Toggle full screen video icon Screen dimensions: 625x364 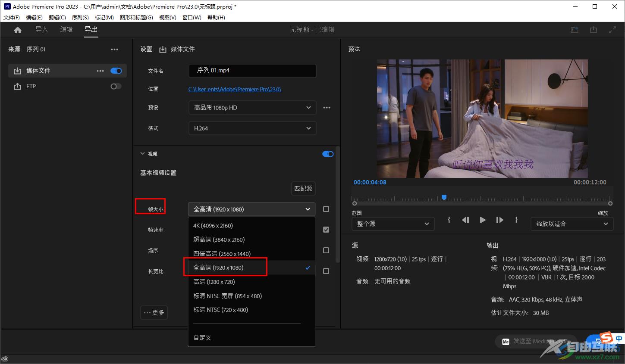click(x=612, y=30)
